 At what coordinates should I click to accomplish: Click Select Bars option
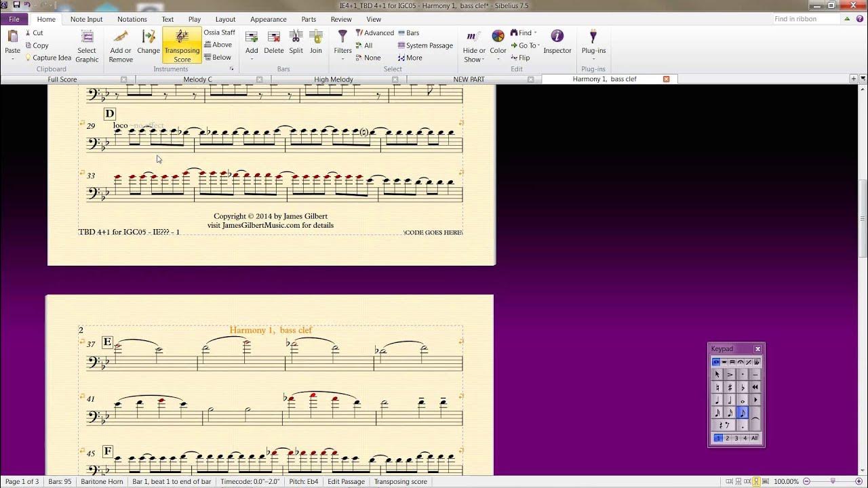click(x=409, y=33)
